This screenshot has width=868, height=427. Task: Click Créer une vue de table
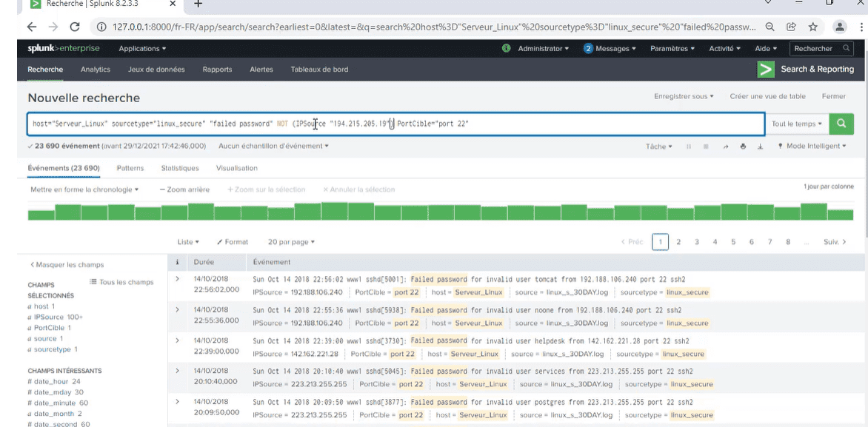coord(768,96)
